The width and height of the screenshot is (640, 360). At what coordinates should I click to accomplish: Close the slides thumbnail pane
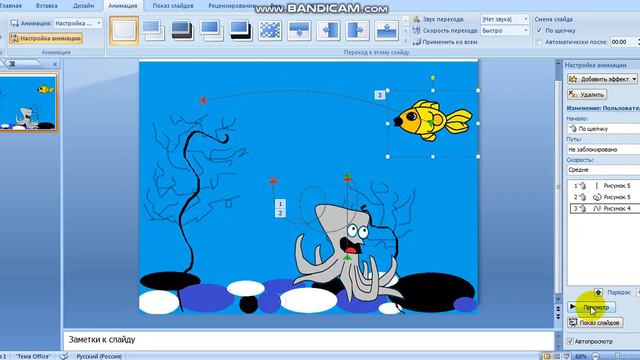(x=55, y=64)
